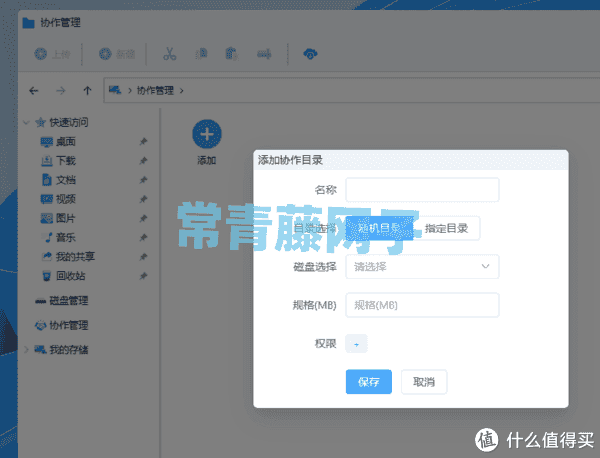Add a permission with 权限 plus button
Image resolution: width=600 pixels, height=458 pixels.
[x=356, y=344]
